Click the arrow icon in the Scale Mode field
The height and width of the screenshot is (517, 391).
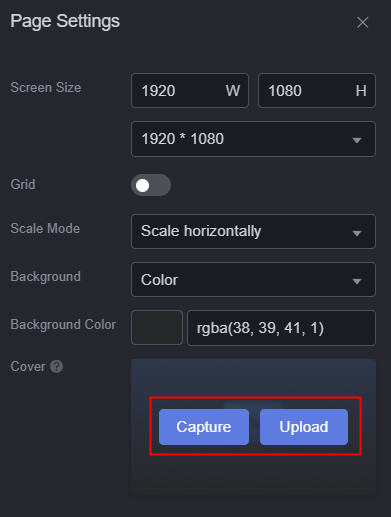click(357, 233)
